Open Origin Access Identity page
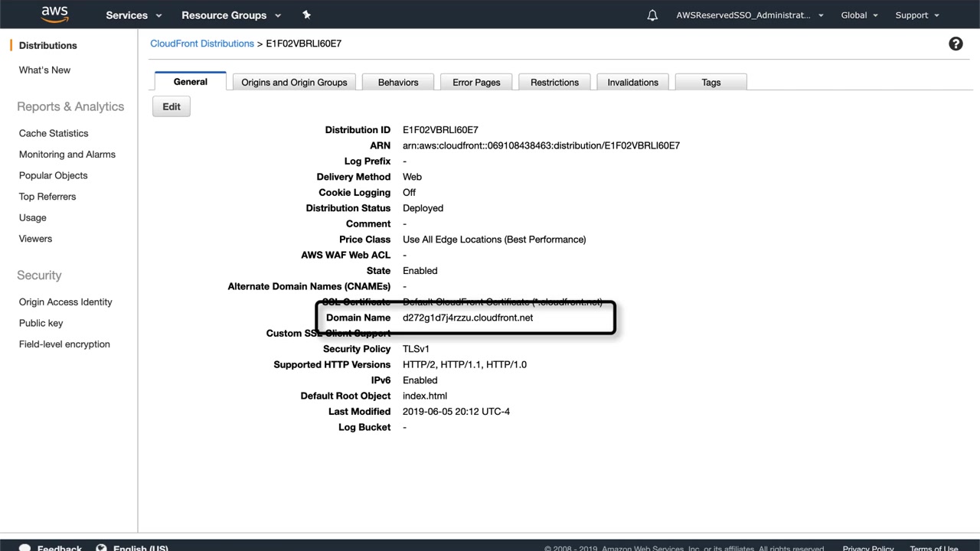980x551 pixels. coord(66,302)
